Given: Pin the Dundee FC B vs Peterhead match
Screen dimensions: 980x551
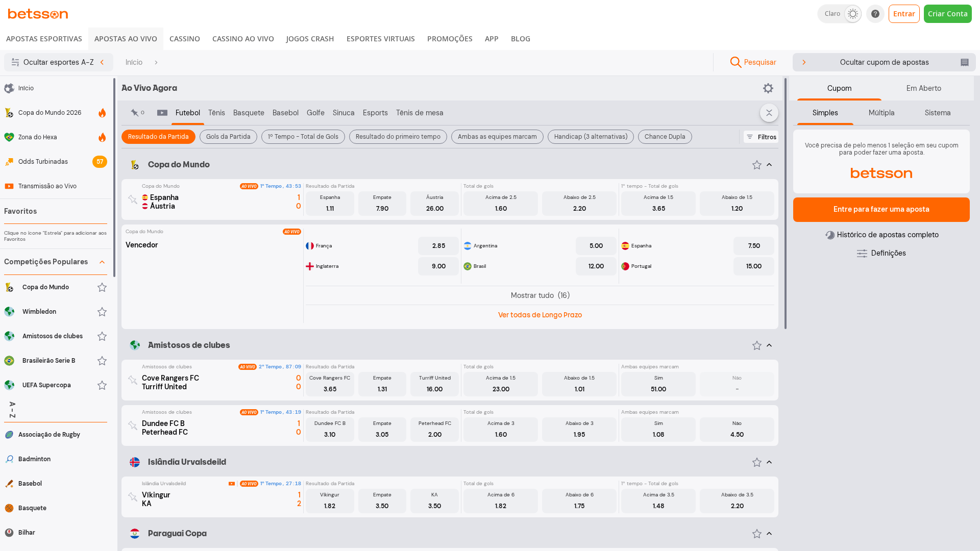Looking at the screenshot, I should 133,425.
